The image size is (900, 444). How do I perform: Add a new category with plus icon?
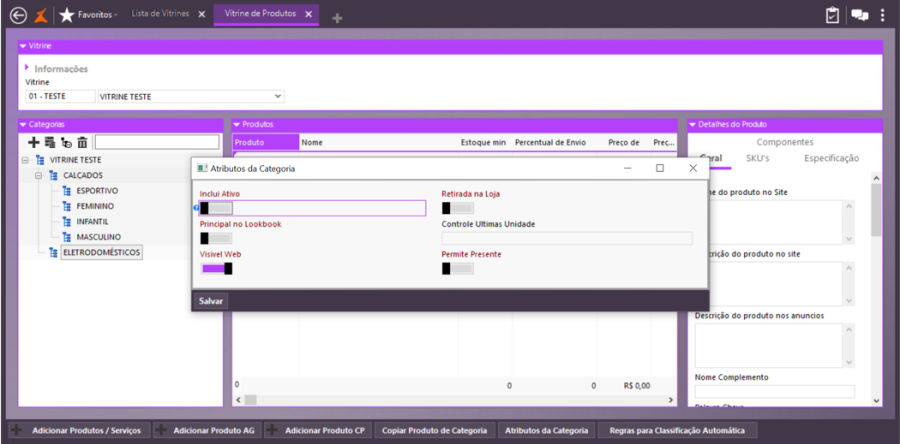pos(34,142)
